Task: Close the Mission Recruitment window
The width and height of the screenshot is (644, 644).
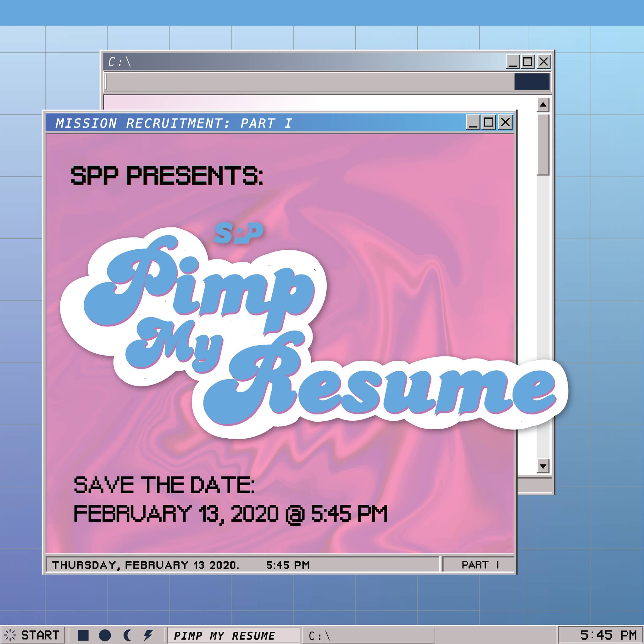Action: click(x=505, y=122)
